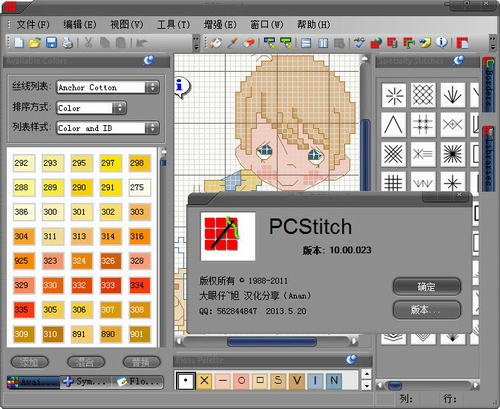
Task: Open the Color and ID list style dropdown
Action: [108, 128]
